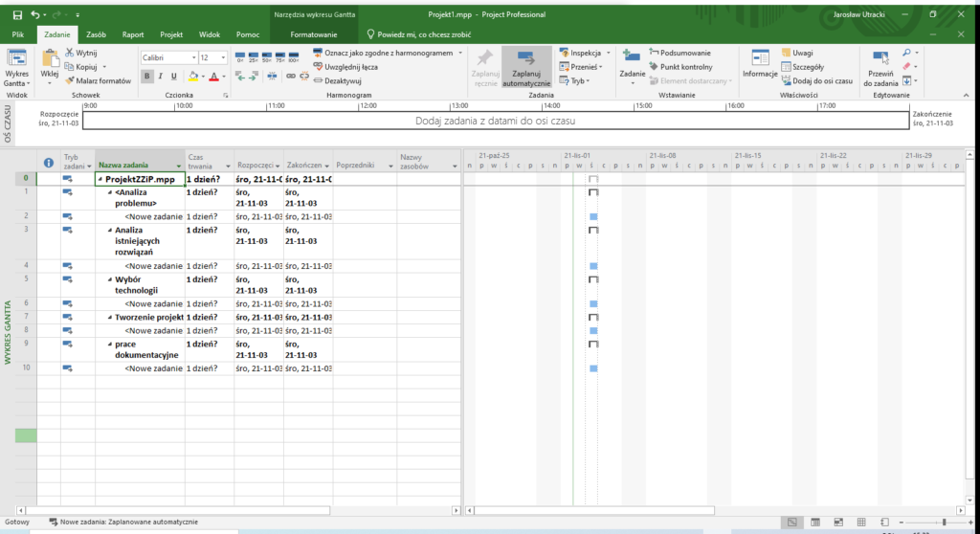Switch to the Zasób ribbon tab

pyautogui.click(x=96, y=34)
